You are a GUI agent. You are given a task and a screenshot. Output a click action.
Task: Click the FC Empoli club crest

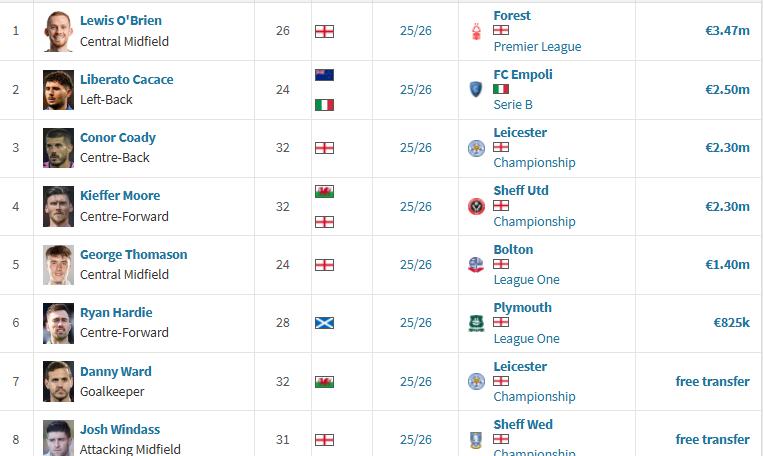(476, 90)
